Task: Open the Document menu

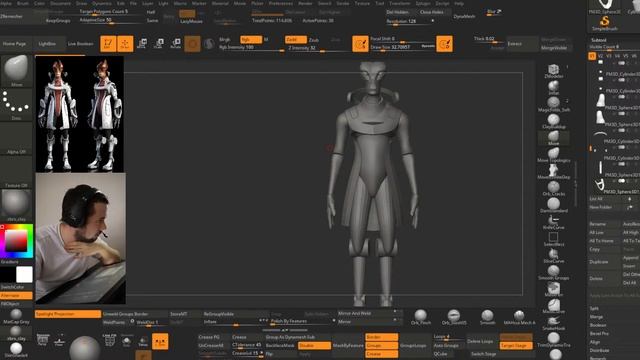Action: click(60, 3)
